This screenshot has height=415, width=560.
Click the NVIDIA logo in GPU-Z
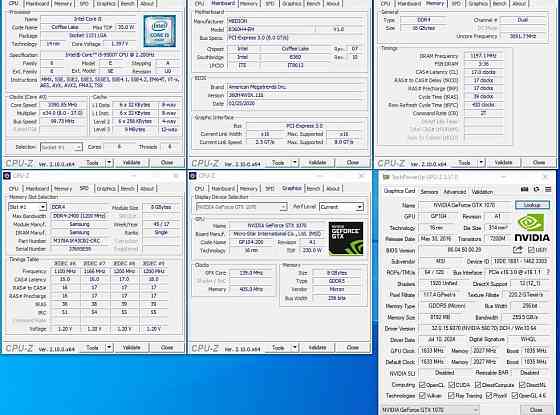(532, 228)
